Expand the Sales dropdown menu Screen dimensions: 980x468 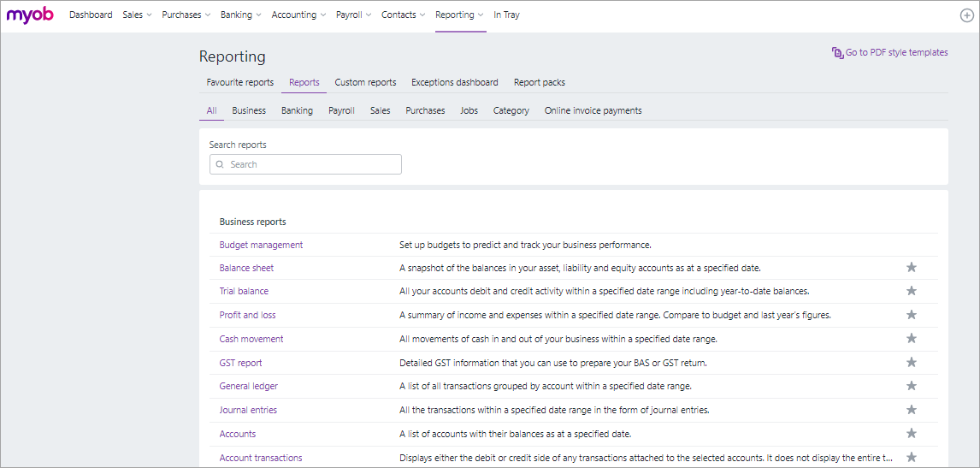[x=137, y=15]
